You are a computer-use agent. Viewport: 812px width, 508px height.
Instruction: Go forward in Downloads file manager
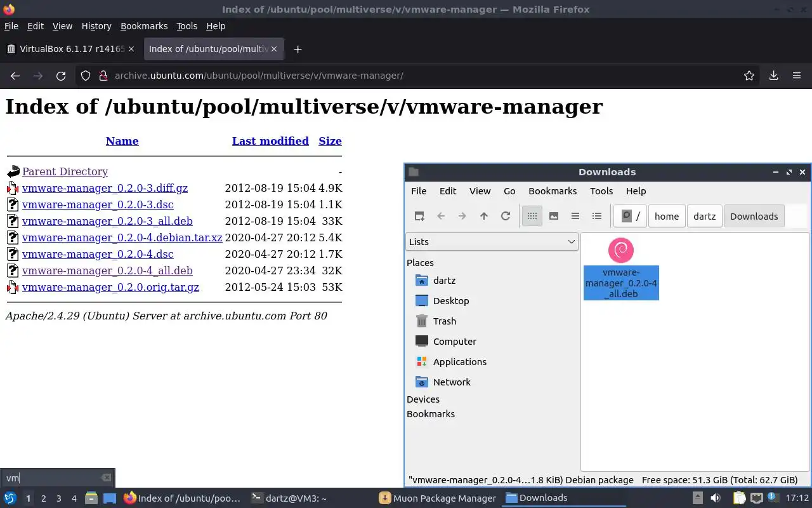pyautogui.click(x=462, y=216)
